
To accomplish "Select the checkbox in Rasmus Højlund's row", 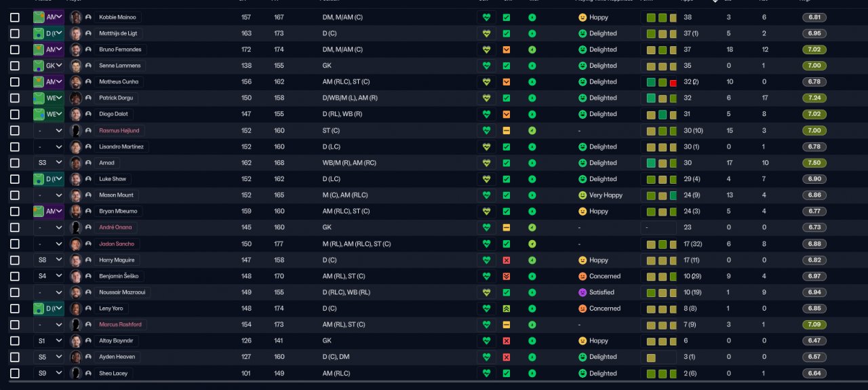I will (15, 130).
